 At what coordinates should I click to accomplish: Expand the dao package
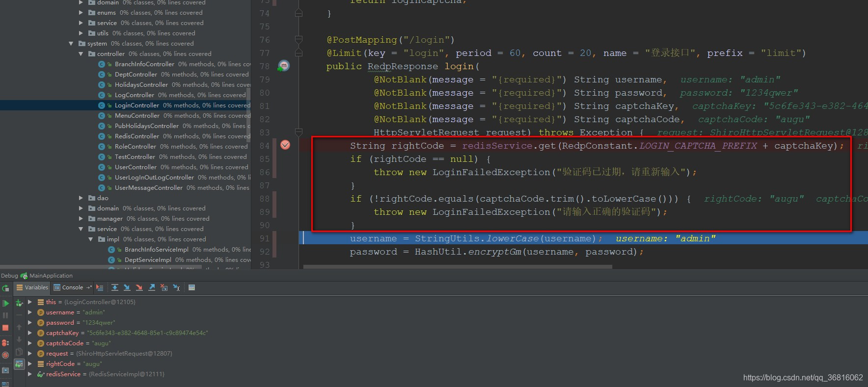tap(81, 198)
